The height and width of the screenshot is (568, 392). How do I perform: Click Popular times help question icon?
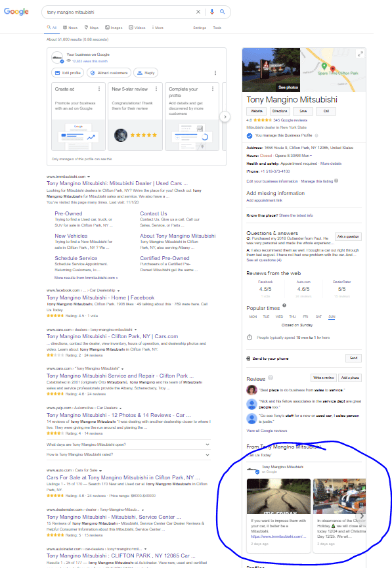pos(284,305)
